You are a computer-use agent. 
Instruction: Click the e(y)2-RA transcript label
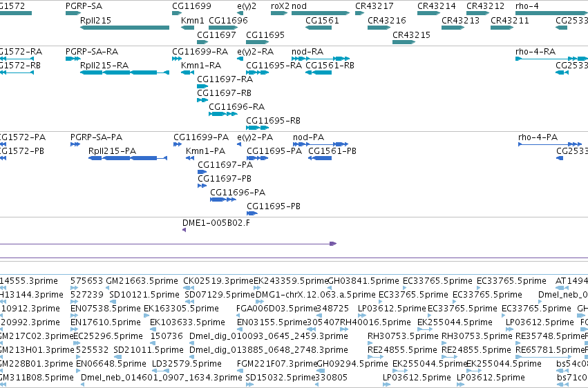(256, 51)
